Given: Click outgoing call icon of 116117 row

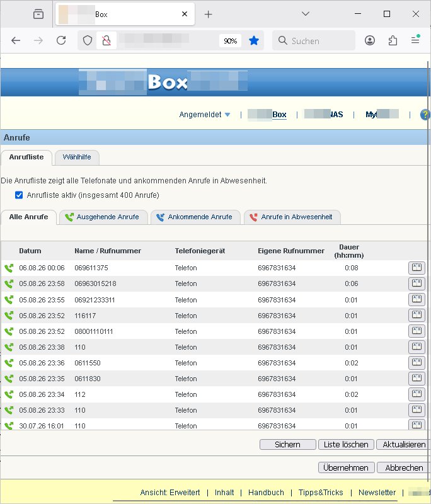Looking at the screenshot, I should tap(9, 316).
